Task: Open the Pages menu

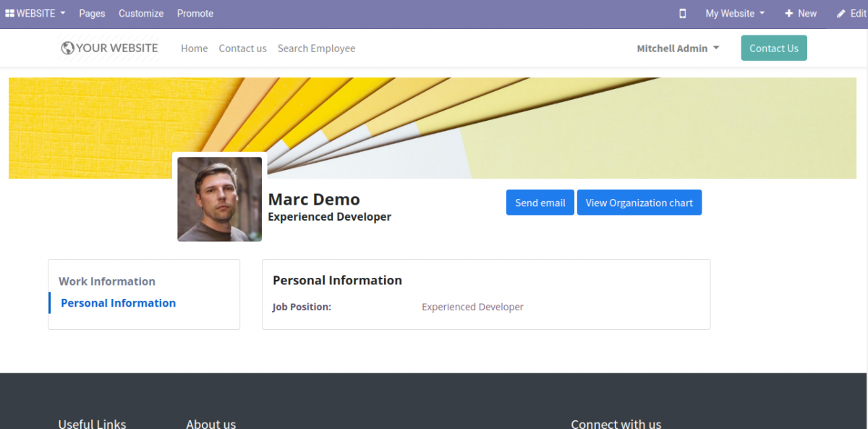Action: pos(92,13)
